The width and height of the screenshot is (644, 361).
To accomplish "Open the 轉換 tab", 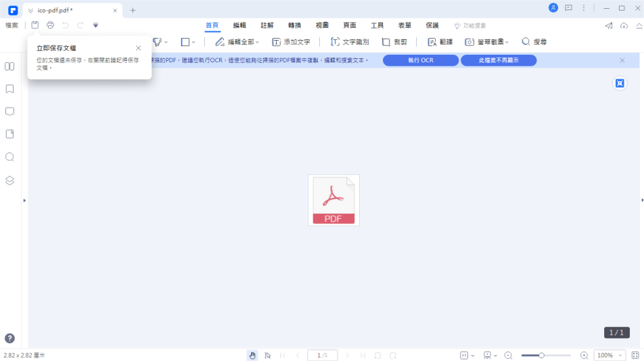I will (x=294, y=25).
